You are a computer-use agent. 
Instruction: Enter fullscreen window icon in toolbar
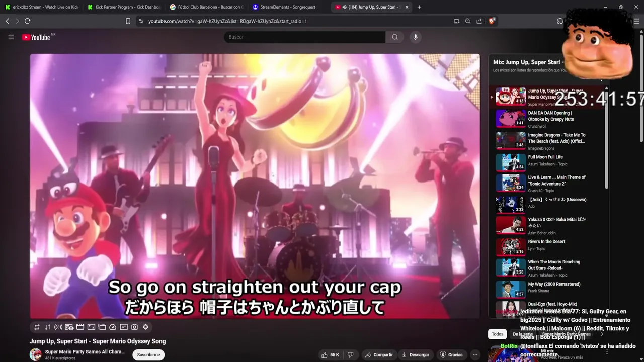coord(91,327)
